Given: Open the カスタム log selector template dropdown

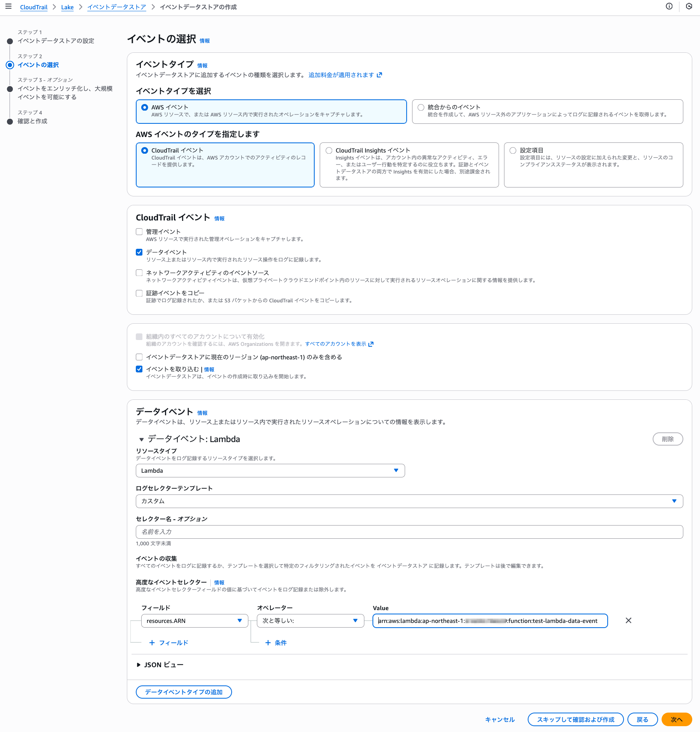Looking at the screenshot, I should 409,501.
